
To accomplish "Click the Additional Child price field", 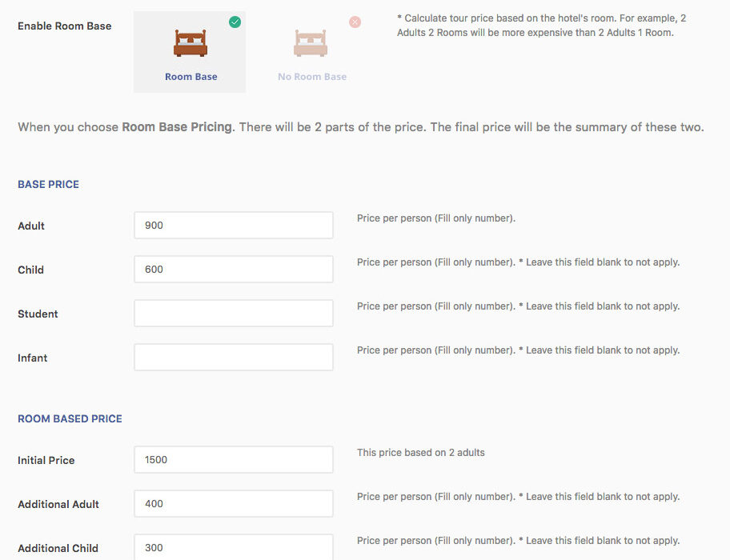I will [233, 547].
